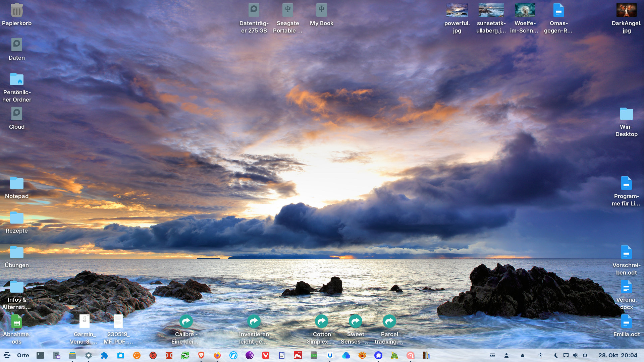644x362 pixels.
Task: Open Vivaldi browser in taskbar
Action: [266, 355]
